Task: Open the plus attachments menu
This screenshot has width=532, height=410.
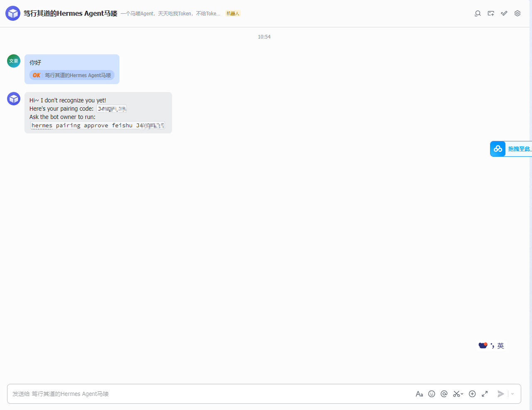Action: click(x=472, y=394)
